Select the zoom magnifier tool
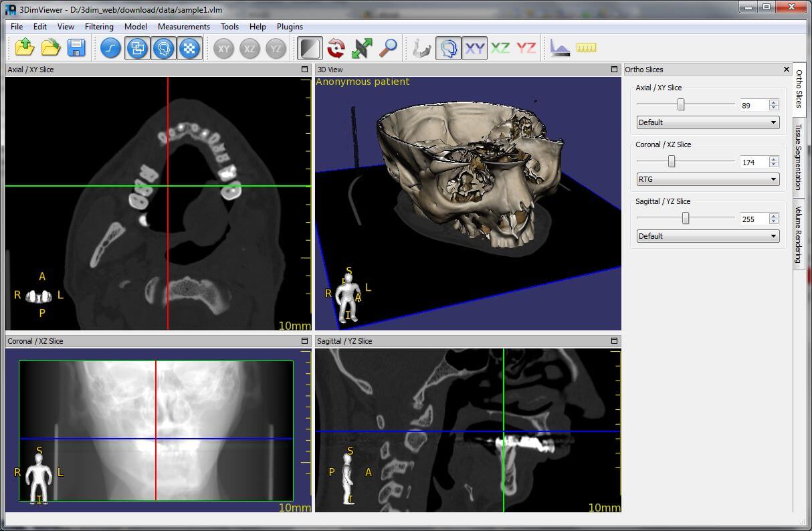Image resolution: width=812 pixels, height=531 pixels. click(x=387, y=47)
